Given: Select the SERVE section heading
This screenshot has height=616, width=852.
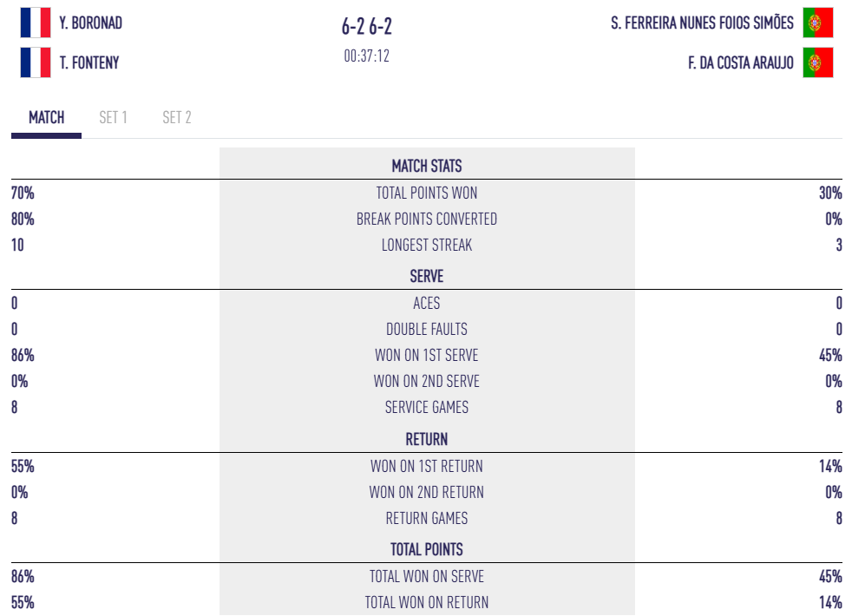Looking at the screenshot, I should (426, 277).
